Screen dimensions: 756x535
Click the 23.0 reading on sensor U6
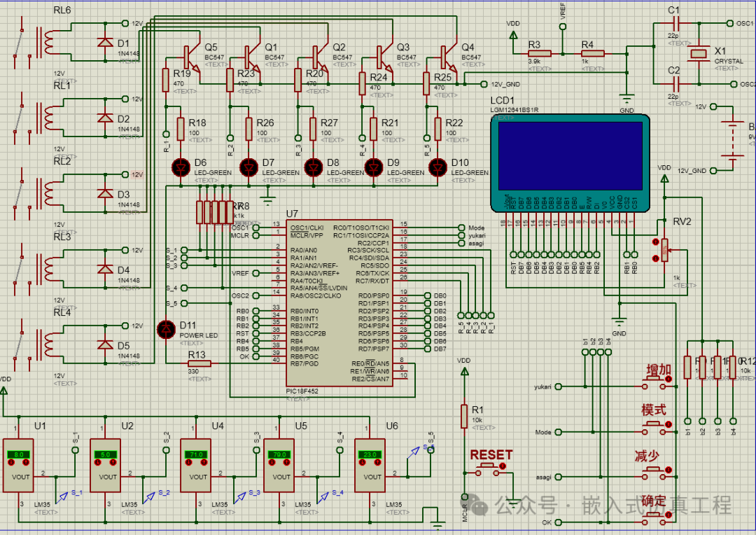[x=370, y=454]
